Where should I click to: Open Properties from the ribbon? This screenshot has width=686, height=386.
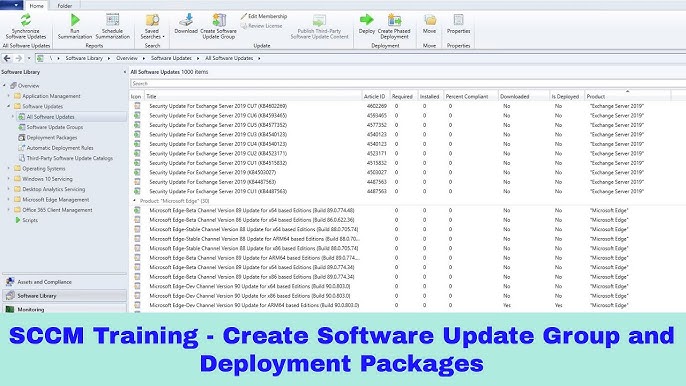click(x=458, y=24)
